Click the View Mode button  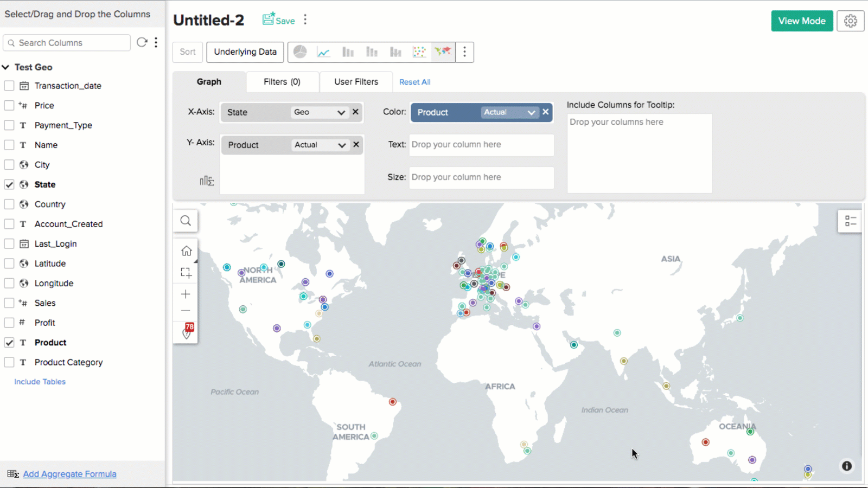[801, 21]
